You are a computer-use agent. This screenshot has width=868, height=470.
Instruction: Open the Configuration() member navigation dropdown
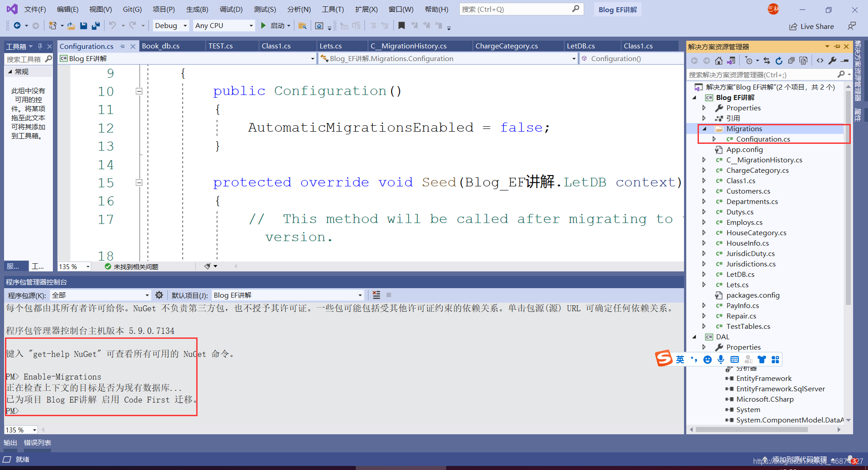[632, 58]
